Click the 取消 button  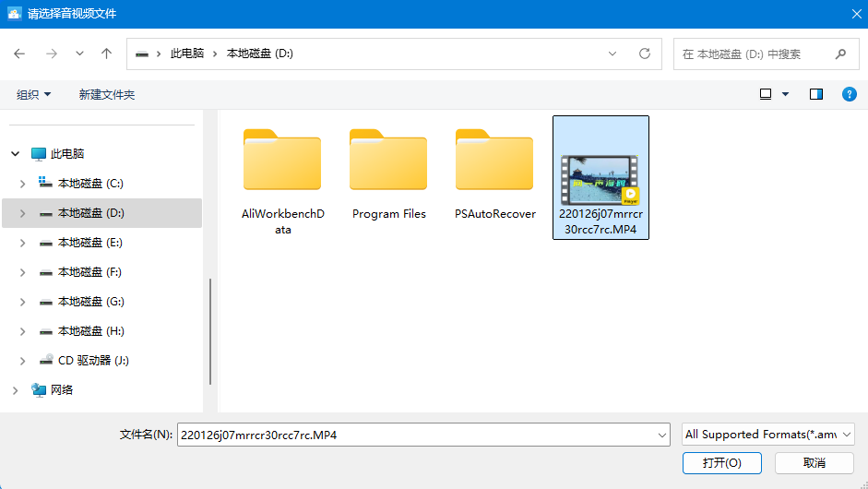point(814,462)
